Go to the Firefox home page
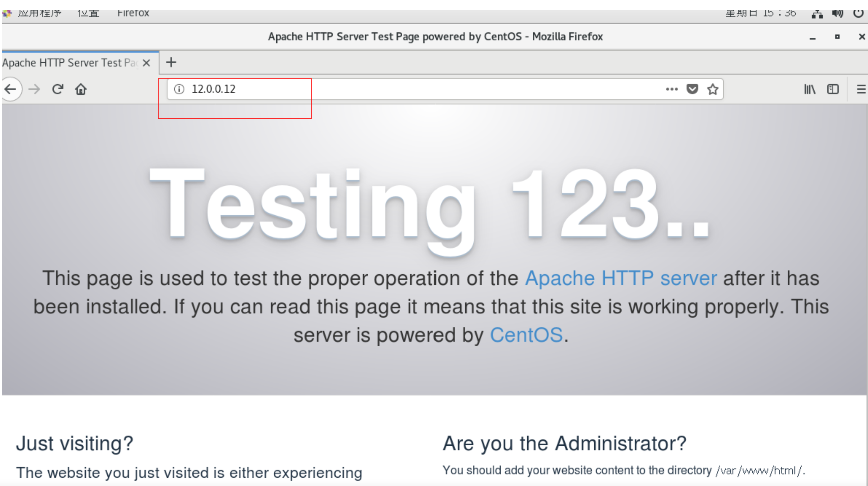 click(81, 89)
